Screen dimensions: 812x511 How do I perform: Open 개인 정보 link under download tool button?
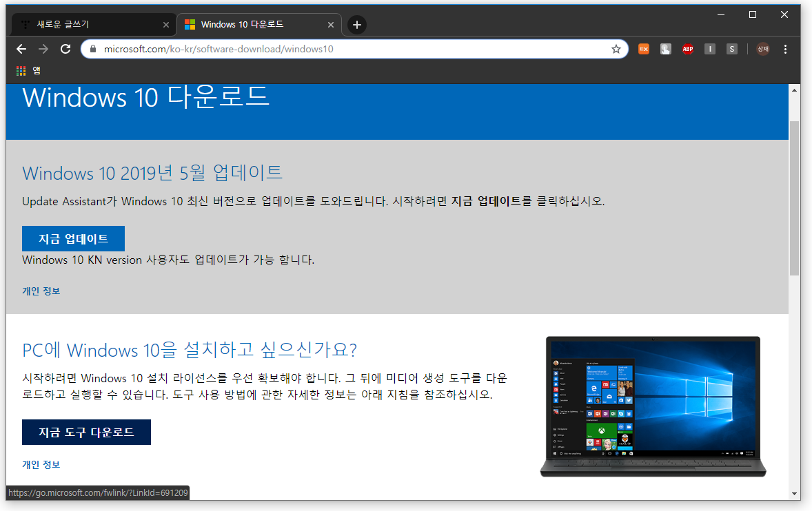41,464
